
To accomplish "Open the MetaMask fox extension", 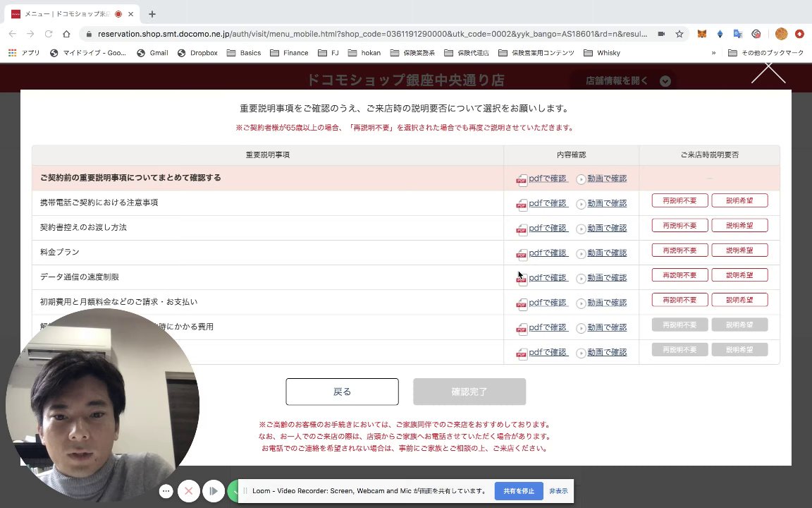I will pos(702,34).
